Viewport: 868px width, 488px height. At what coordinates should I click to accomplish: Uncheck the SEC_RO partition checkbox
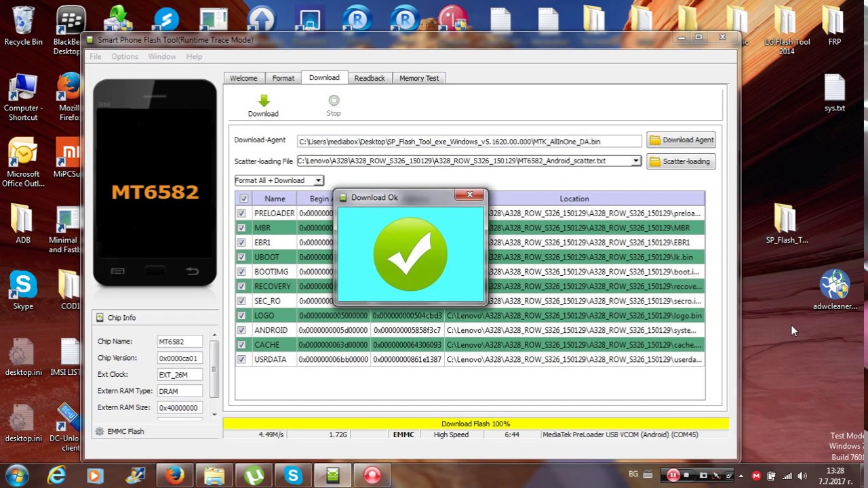(x=241, y=301)
